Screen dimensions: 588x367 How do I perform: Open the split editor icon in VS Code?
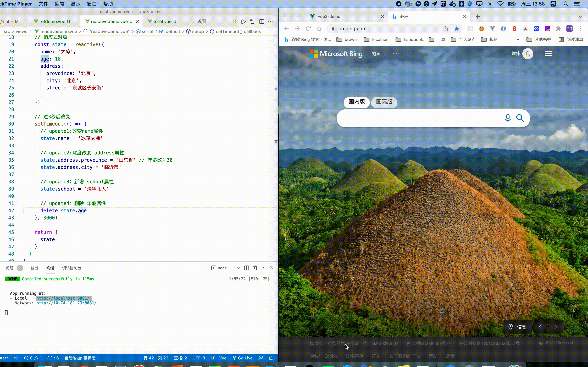coord(262,22)
